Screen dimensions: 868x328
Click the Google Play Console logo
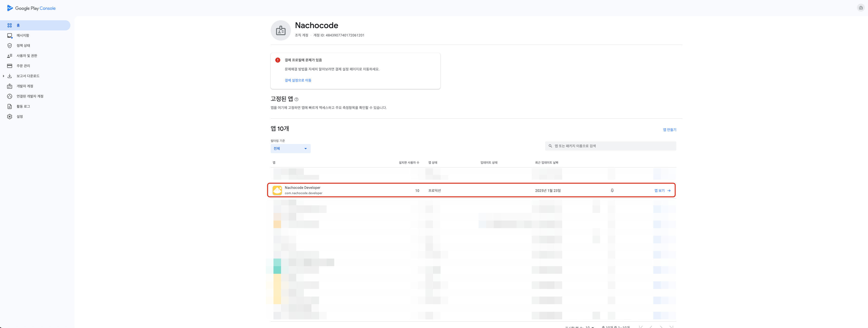[x=31, y=8]
